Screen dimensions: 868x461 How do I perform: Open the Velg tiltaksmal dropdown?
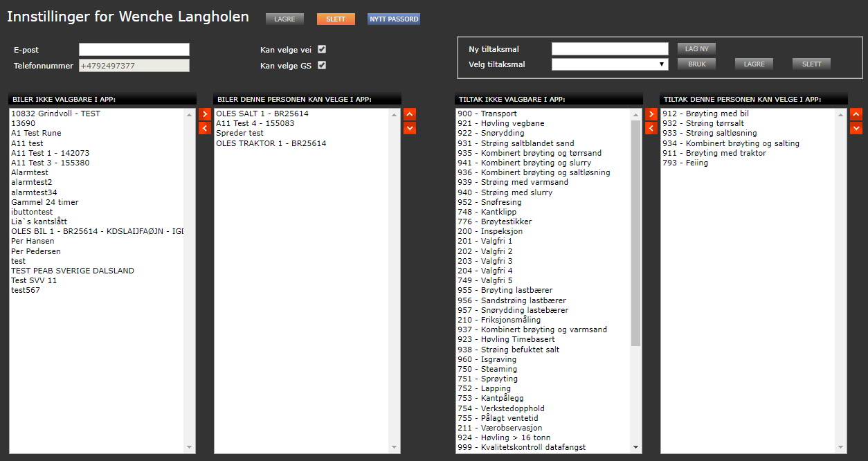pos(610,64)
